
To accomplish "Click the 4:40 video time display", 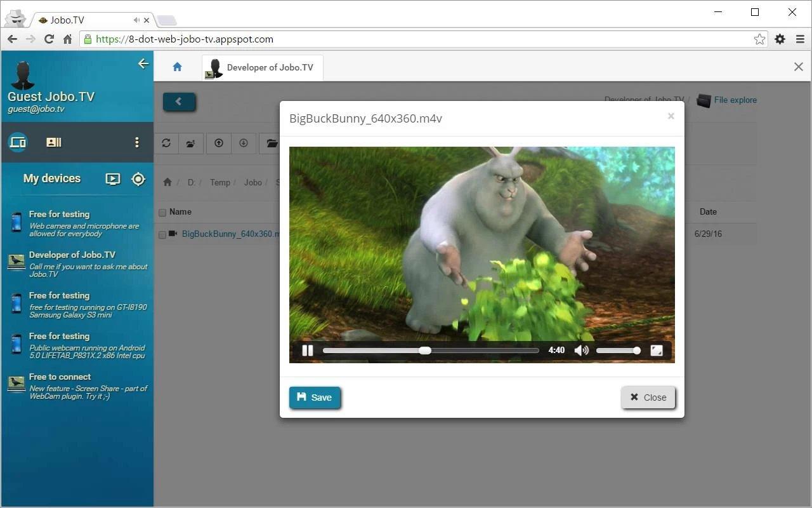I will tap(556, 350).
